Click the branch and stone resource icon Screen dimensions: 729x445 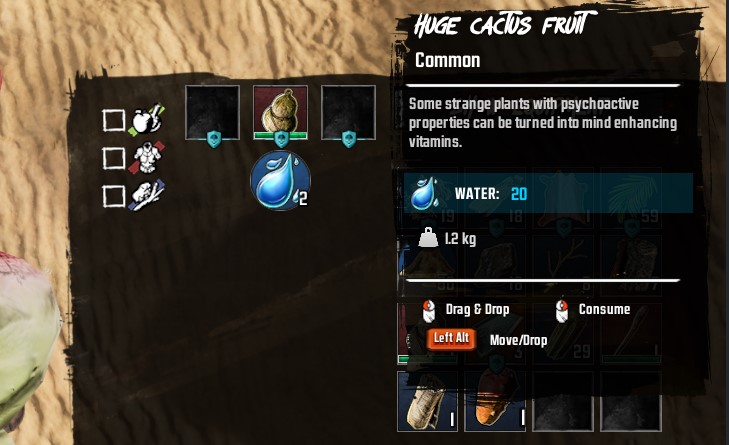(146, 195)
